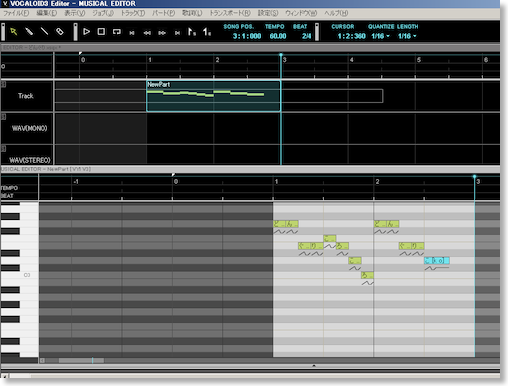This screenshot has width=508, height=386.
Task: Open the 設定(S) settings menu
Action: coord(268,13)
